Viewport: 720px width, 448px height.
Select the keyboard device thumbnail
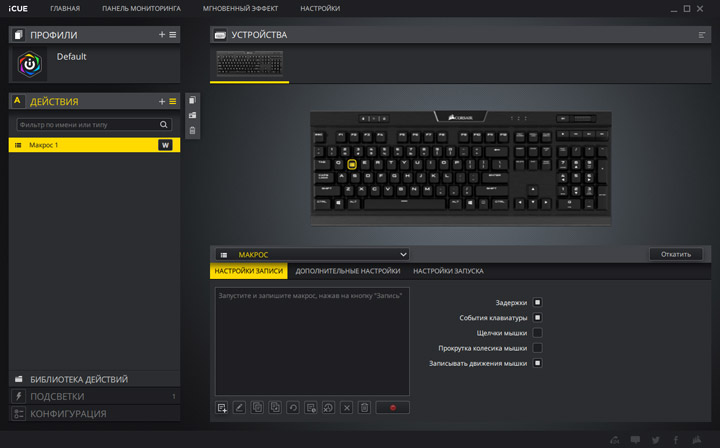pos(249,63)
